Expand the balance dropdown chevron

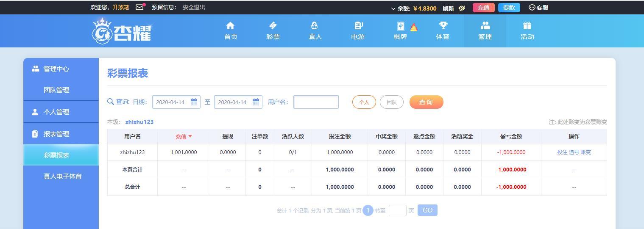pos(393,8)
